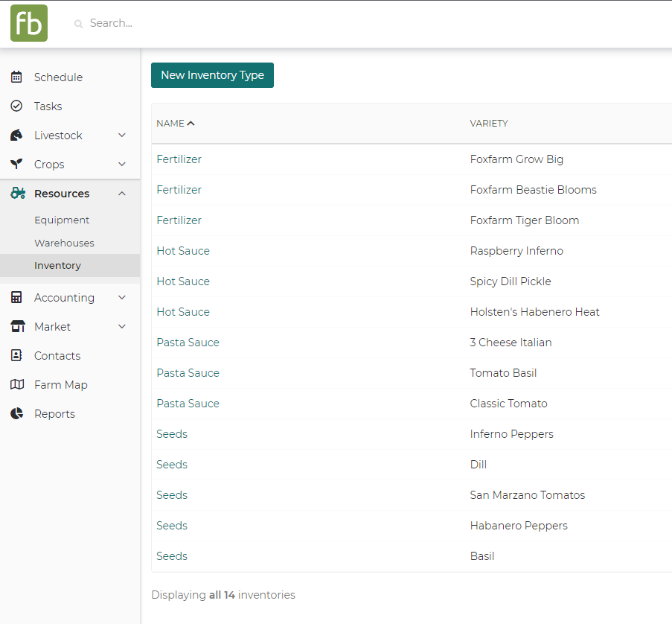This screenshot has width=672, height=624.
Task: Open Seeds Dill link
Action: [x=172, y=465]
